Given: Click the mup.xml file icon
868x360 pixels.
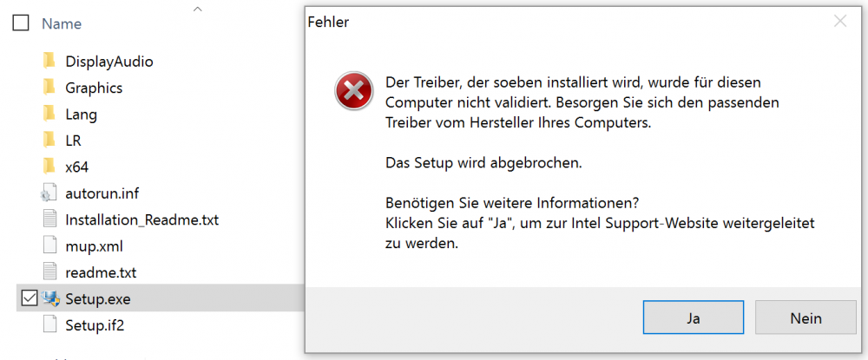Looking at the screenshot, I should (49, 246).
